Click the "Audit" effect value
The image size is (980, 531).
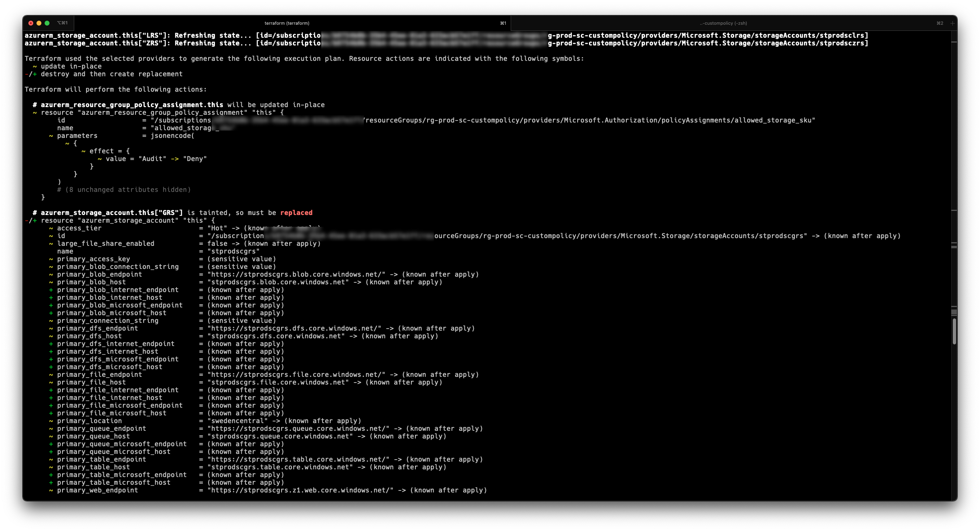point(152,159)
